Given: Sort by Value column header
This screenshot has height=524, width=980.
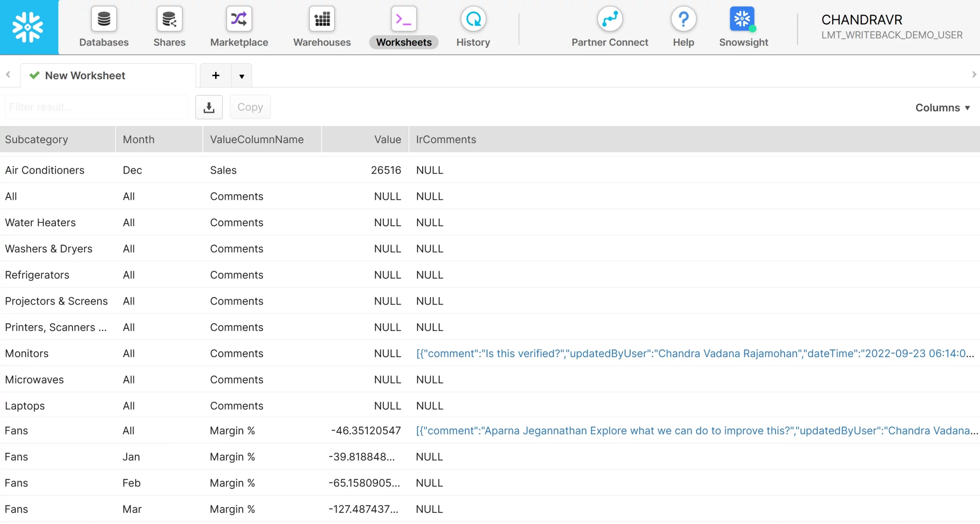Looking at the screenshot, I should pos(366,139).
